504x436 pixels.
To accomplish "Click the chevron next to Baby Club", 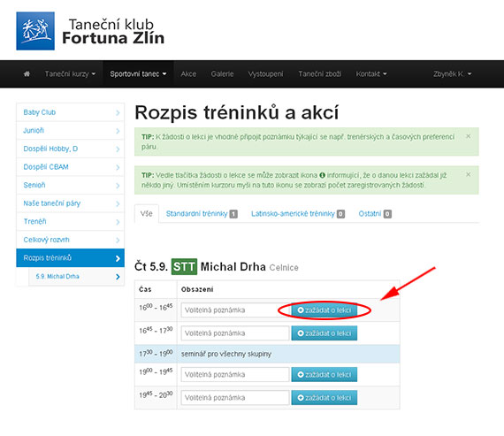I will point(118,112).
